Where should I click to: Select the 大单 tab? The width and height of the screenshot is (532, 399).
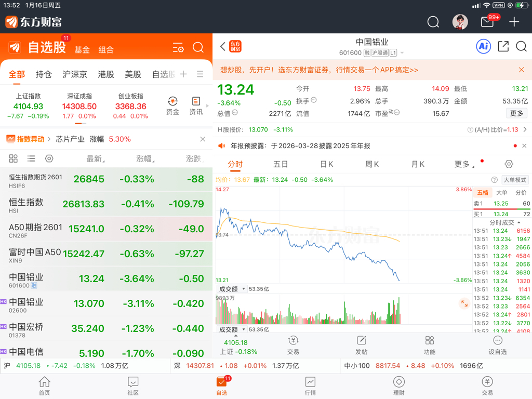coord(501,193)
